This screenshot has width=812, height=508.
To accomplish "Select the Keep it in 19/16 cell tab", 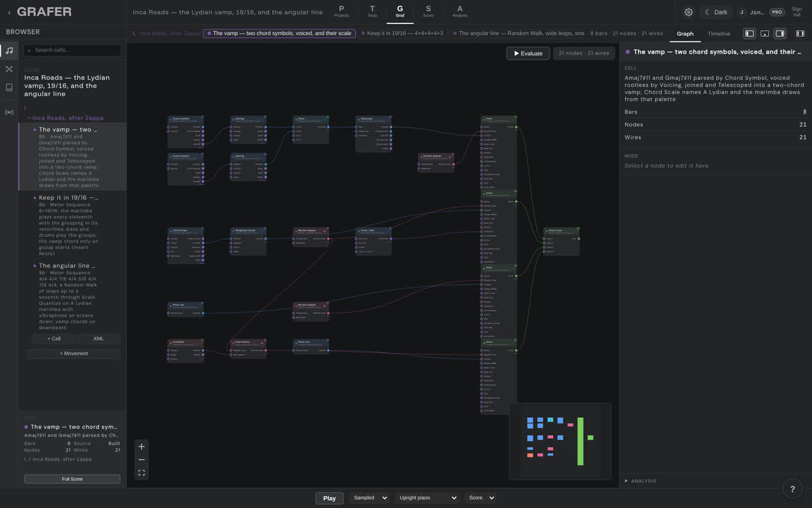I will pyautogui.click(x=402, y=33).
